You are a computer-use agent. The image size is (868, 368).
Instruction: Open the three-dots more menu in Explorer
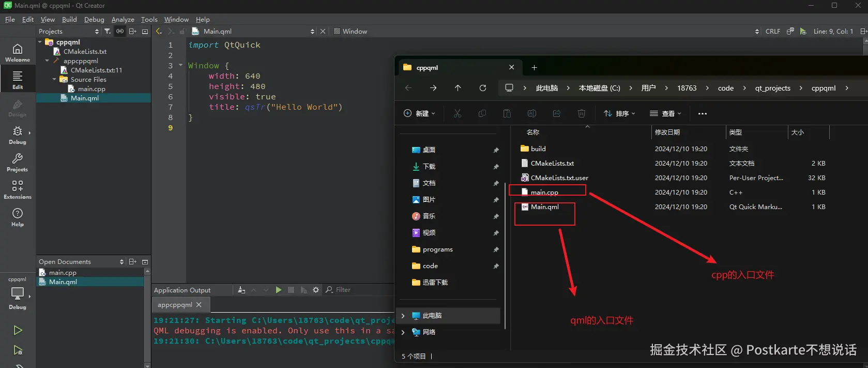coord(702,113)
